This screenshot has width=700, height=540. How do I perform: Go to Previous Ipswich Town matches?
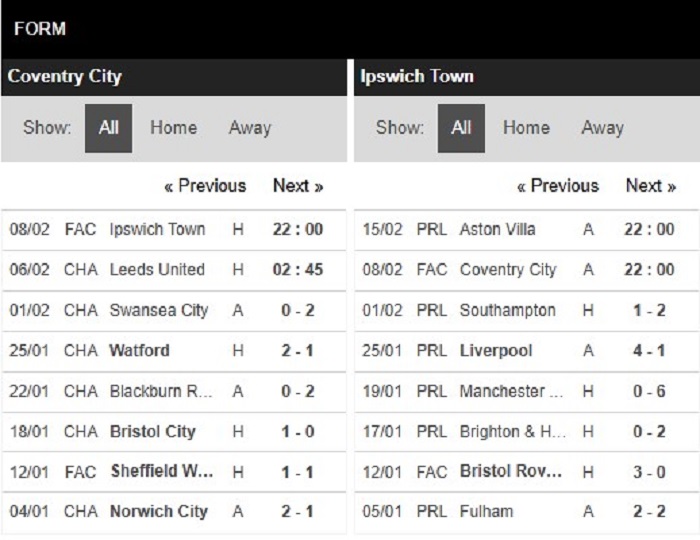coord(558,186)
